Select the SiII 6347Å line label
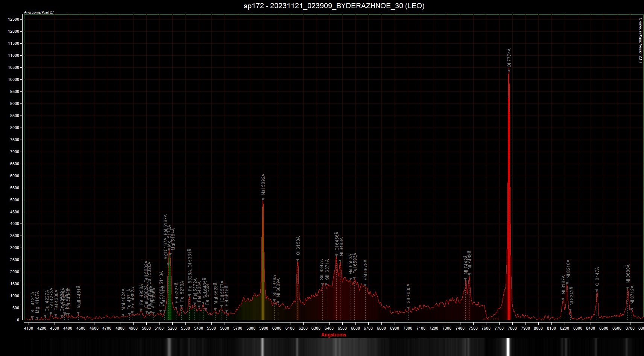Screen dimensions: 644x356 point(322,269)
